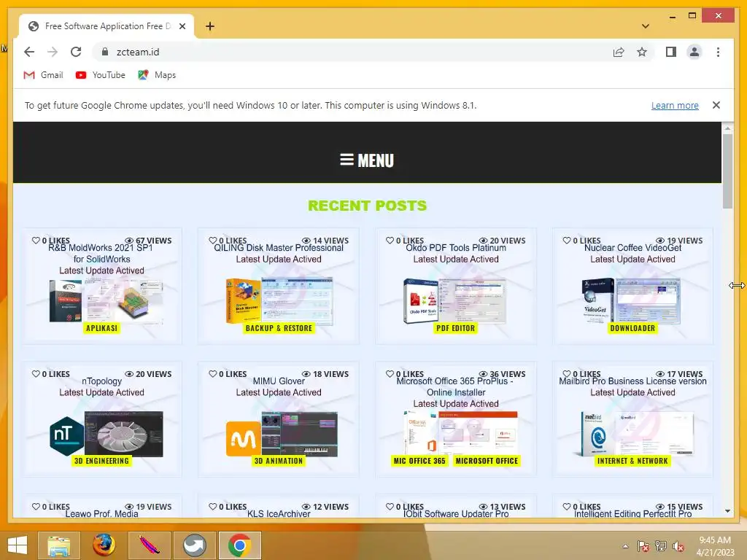Click the scrollbar up arrow
This screenshot has width=747, height=560.
(x=727, y=128)
